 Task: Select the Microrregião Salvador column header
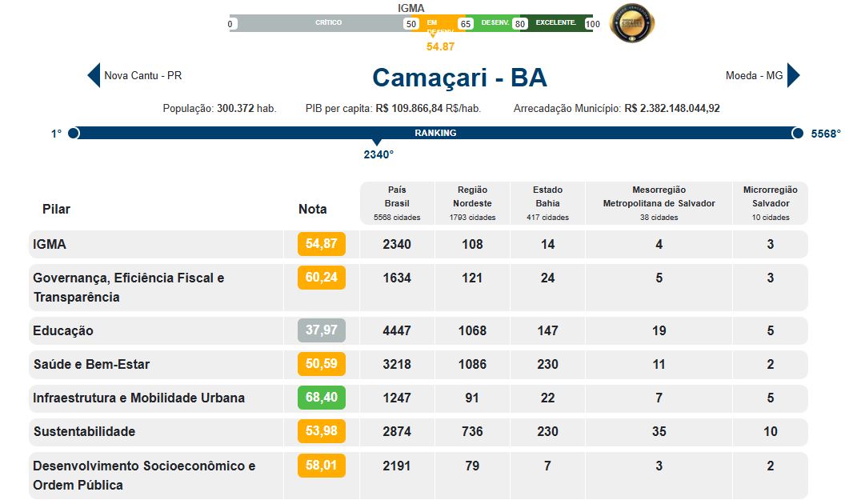[x=770, y=203]
